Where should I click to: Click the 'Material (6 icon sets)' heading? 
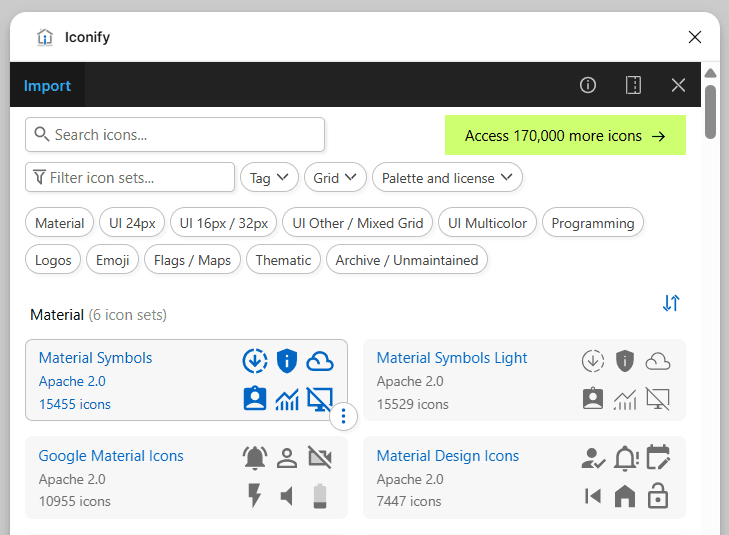(98, 315)
